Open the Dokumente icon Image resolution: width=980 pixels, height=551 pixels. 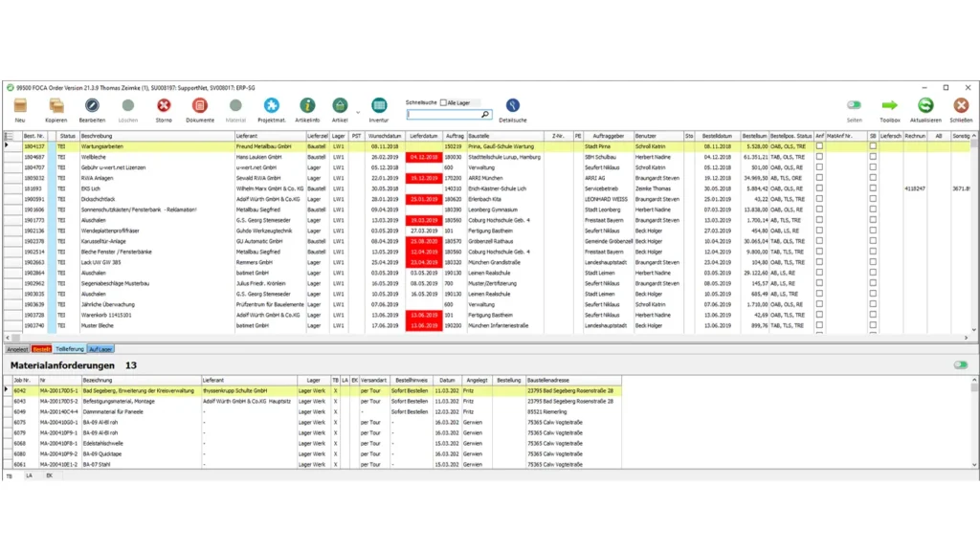point(200,106)
